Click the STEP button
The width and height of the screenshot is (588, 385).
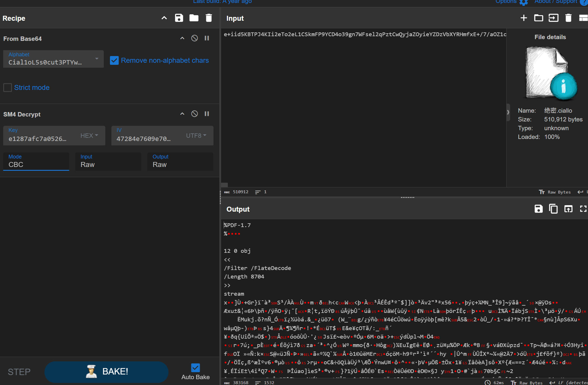coord(19,372)
